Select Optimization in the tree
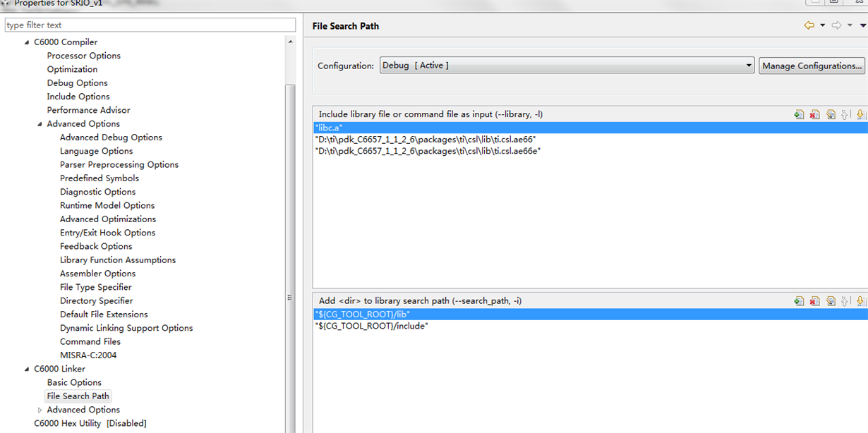The width and height of the screenshot is (868, 433). point(72,69)
